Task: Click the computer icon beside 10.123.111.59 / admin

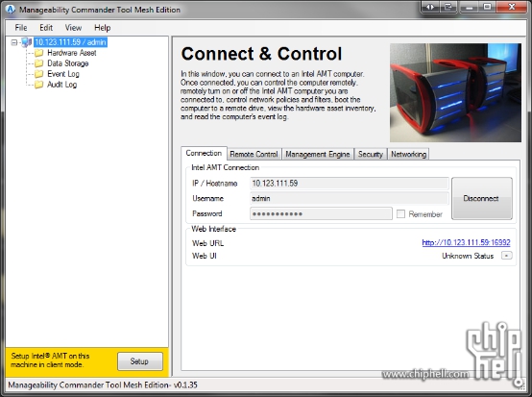Action: (27, 42)
